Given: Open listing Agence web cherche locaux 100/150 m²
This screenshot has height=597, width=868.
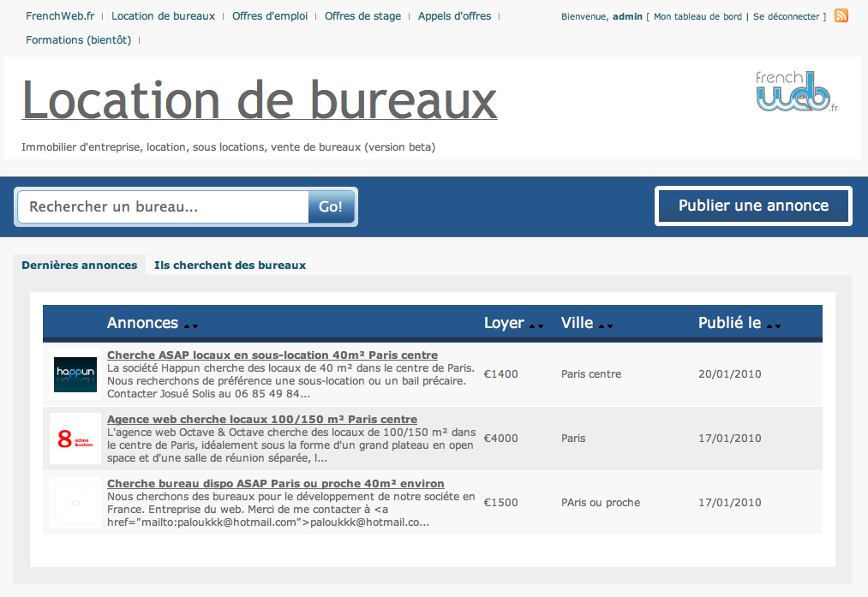Looking at the screenshot, I should pos(262,419).
